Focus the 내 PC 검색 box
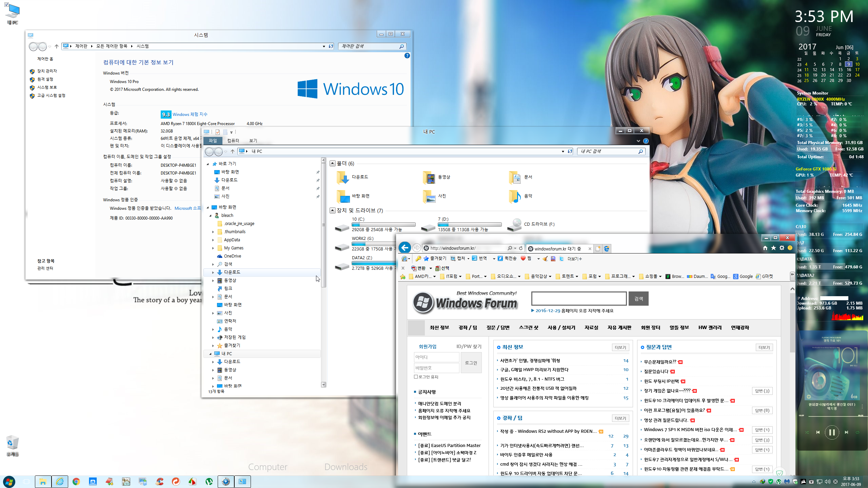This screenshot has height=488, width=868. pyautogui.click(x=611, y=151)
